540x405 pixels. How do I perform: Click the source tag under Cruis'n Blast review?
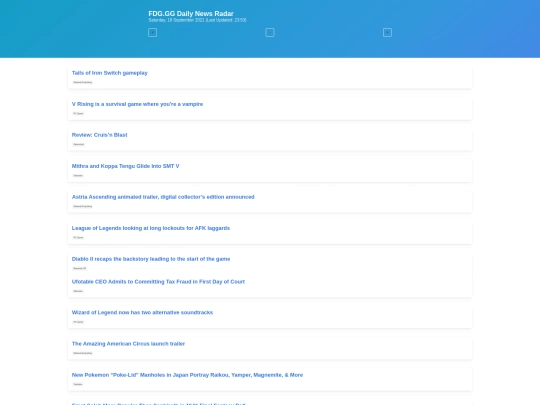pyautogui.click(x=79, y=144)
